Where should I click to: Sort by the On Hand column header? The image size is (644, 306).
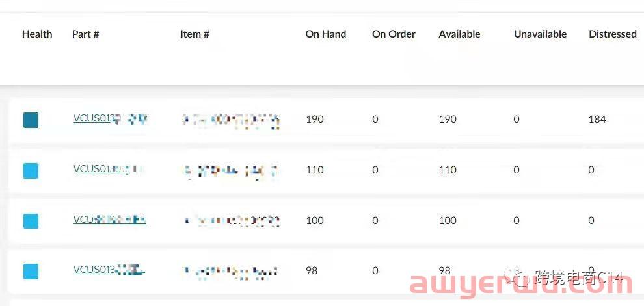(326, 34)
